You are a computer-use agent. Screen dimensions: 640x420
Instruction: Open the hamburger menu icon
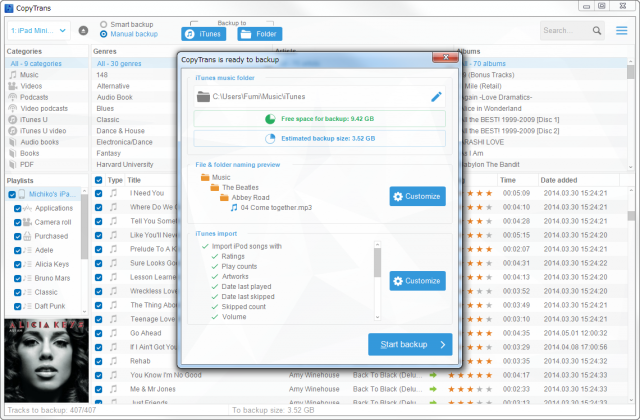(621, 31)
